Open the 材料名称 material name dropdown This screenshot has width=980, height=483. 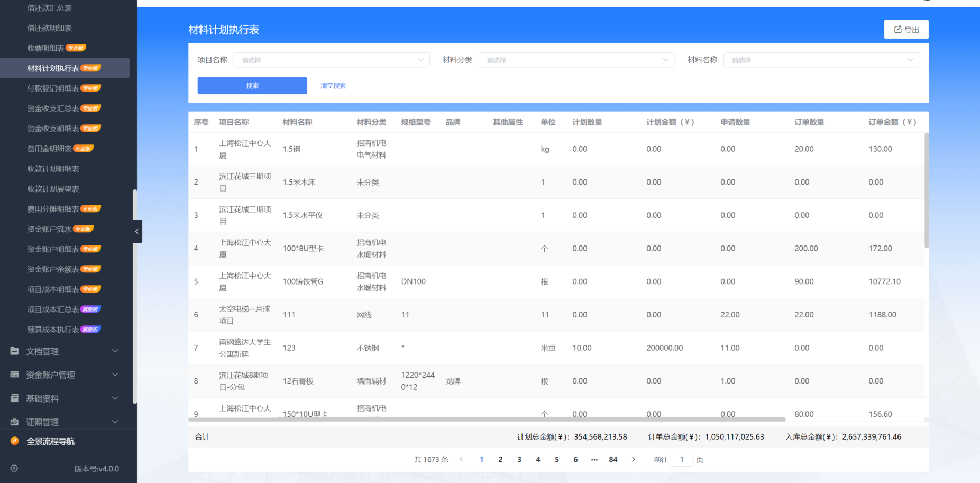pos(821,60)
